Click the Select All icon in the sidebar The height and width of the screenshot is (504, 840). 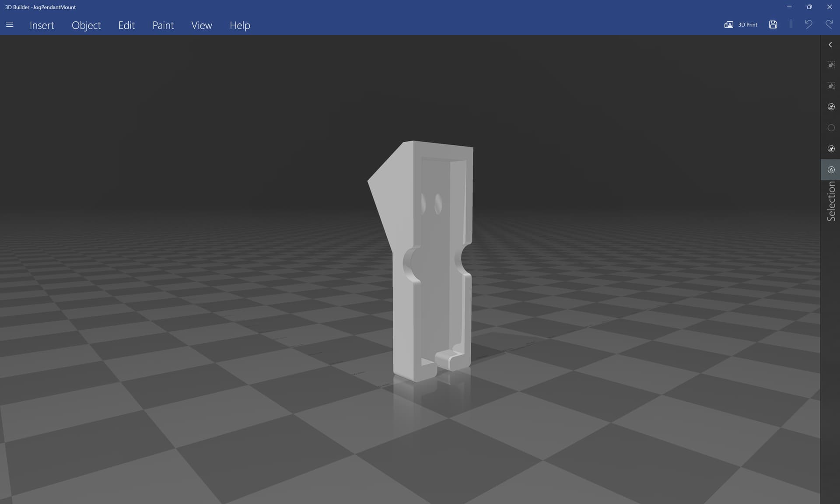[x=831, y=107]
